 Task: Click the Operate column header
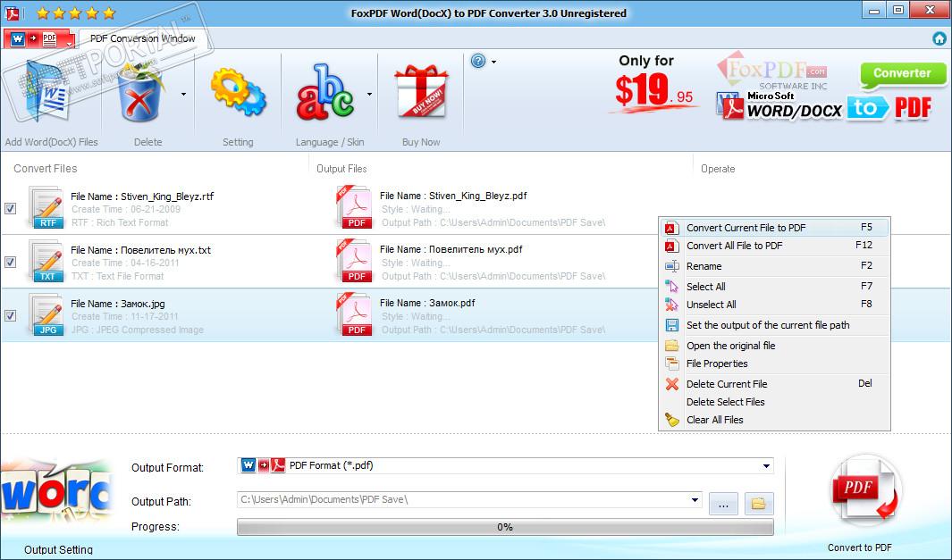[x=718, y=169]
